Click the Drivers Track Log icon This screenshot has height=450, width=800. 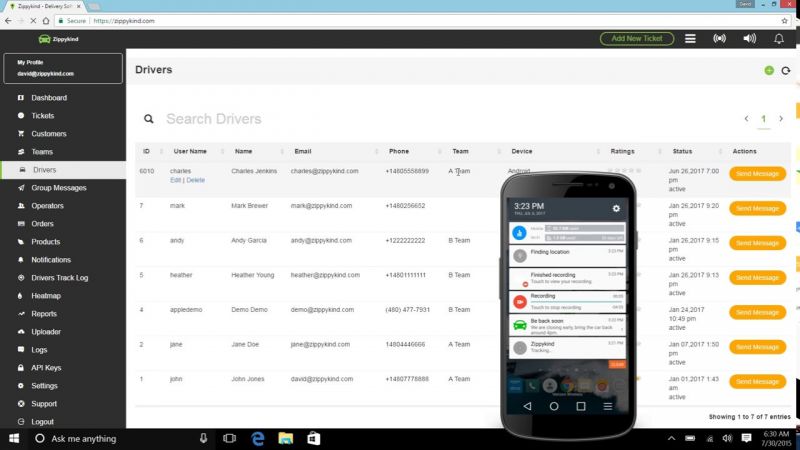(21, 278)
